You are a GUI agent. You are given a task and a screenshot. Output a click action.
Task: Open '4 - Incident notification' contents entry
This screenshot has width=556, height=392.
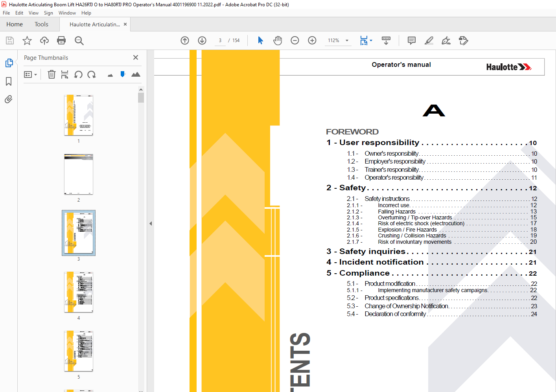pos(431,262)
